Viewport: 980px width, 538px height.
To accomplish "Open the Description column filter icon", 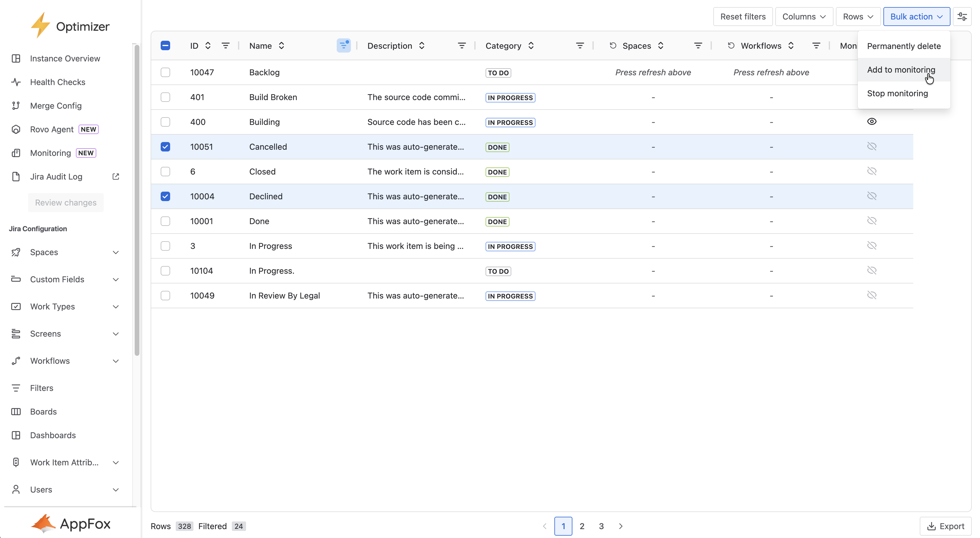I will 462,46.
